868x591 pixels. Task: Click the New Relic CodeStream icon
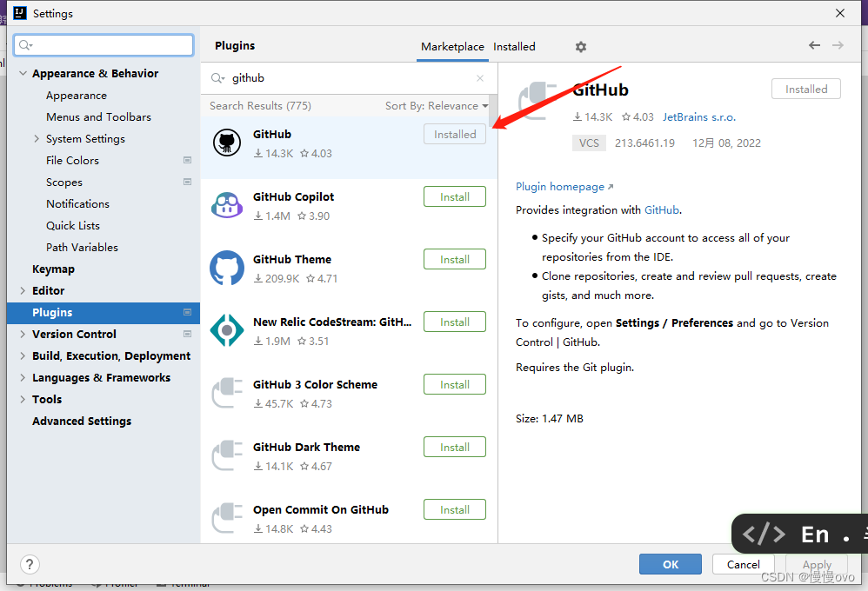click(227, 330)
